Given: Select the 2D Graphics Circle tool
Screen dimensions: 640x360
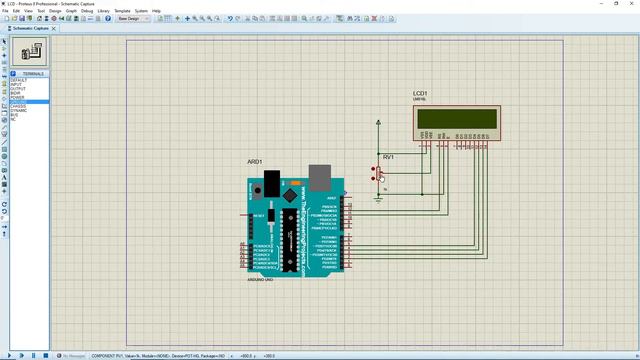Looking at the screenshot, I should (4, 156).
